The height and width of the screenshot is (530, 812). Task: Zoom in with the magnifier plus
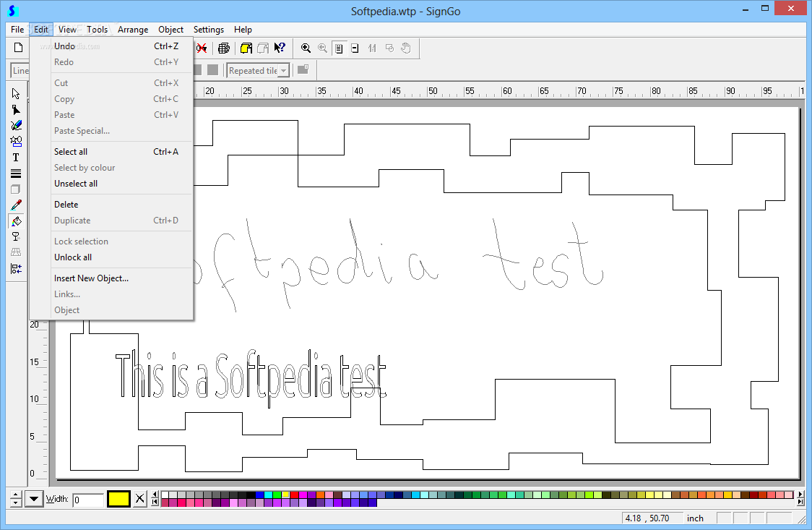306,48
